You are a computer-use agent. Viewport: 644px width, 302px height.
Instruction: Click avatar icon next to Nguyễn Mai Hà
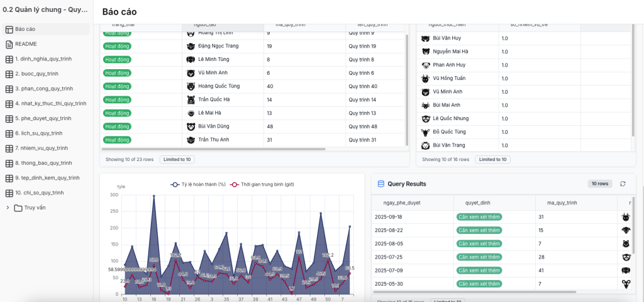point(426,52)
